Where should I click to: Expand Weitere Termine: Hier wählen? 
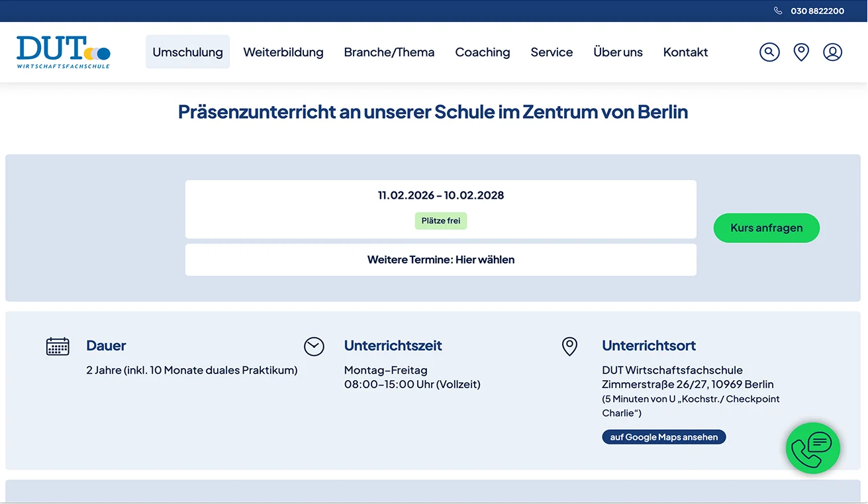(x=440, y=260)
